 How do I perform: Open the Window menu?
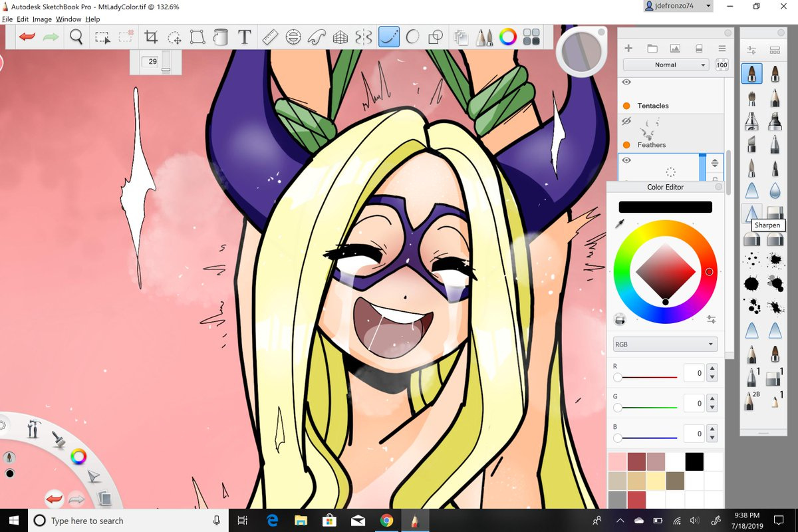coord(68,19)
